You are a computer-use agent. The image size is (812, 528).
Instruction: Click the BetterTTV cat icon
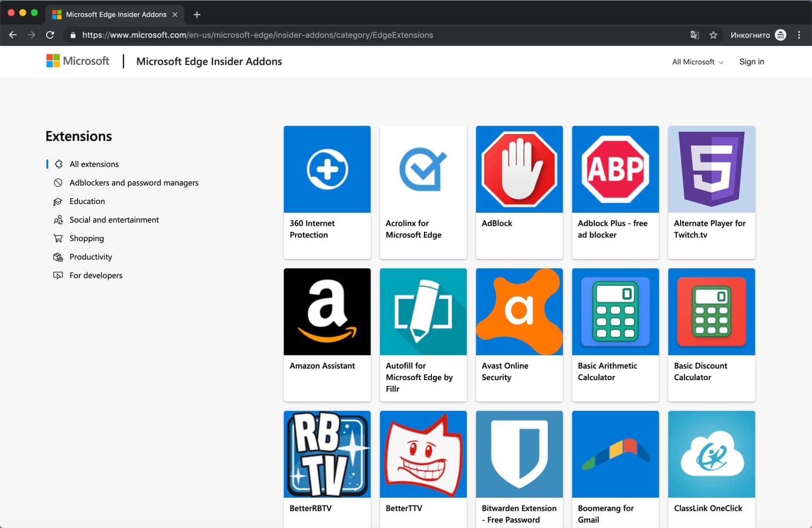423,454
